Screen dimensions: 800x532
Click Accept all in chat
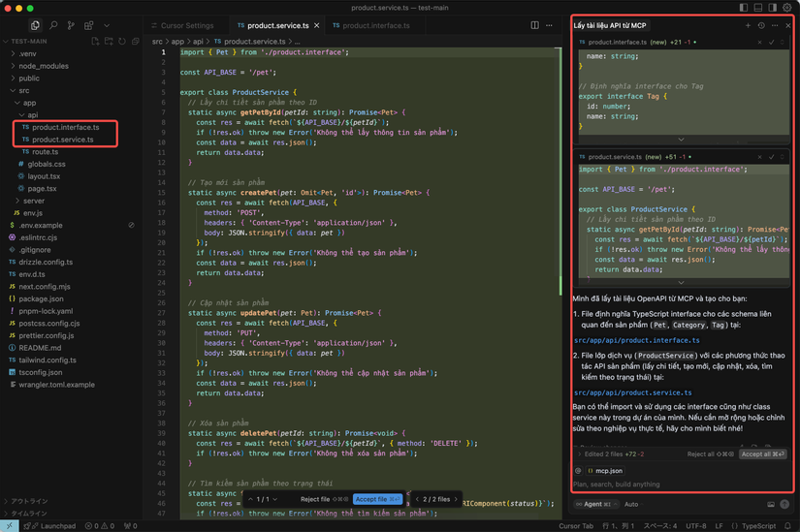[x=763, y=454]
